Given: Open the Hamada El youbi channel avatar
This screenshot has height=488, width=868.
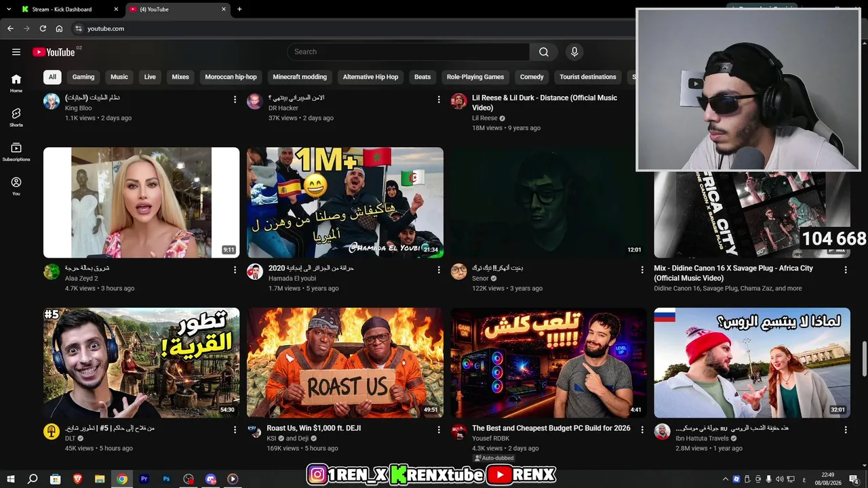Looking at the screenshot, I should point(255,272).
